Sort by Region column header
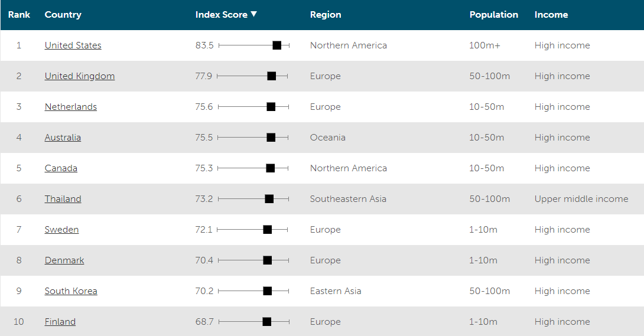Screen dimensions: 644x336 click(326, 15)
